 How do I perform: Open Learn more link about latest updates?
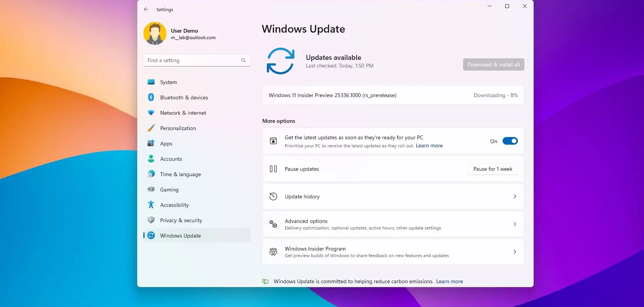tap(429, 145)
